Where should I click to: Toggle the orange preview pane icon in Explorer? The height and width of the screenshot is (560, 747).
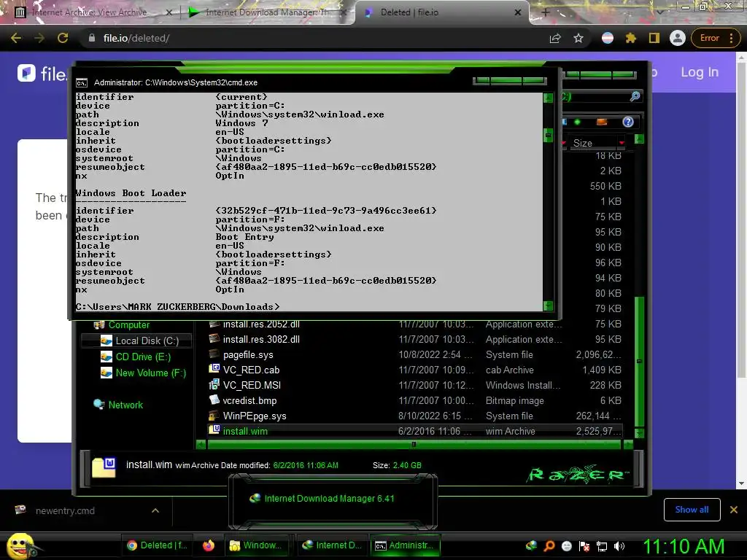click(x=602, y=122)
